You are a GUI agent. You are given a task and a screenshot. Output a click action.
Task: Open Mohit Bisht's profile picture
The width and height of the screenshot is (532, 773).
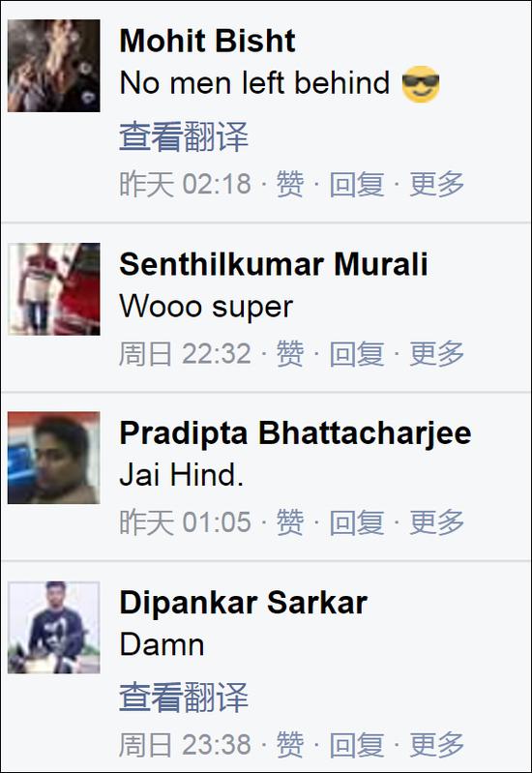click(54, 66)
